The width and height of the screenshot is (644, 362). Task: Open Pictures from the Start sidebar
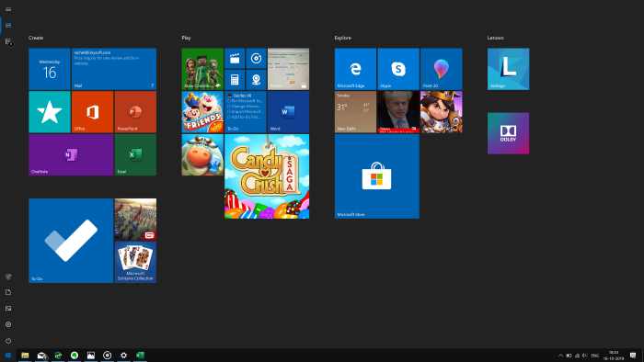click(8, 309)
